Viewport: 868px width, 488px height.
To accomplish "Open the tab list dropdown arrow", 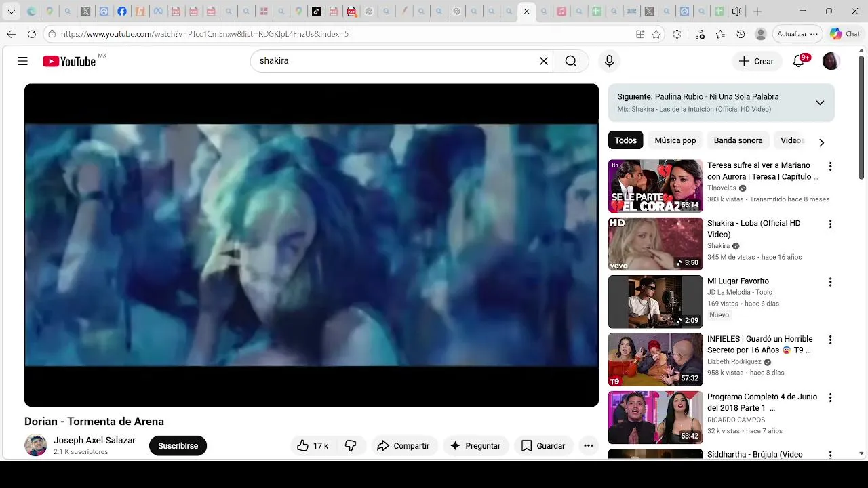I will [11, 12].
